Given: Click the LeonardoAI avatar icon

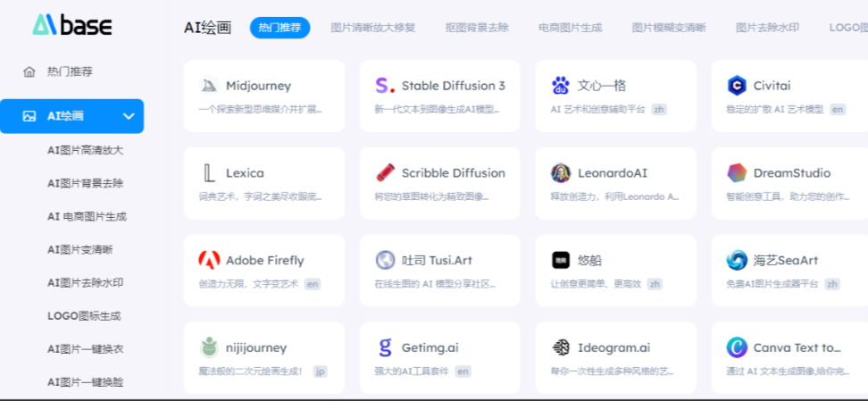Looking at the screenshot, I should click(561, 172).
